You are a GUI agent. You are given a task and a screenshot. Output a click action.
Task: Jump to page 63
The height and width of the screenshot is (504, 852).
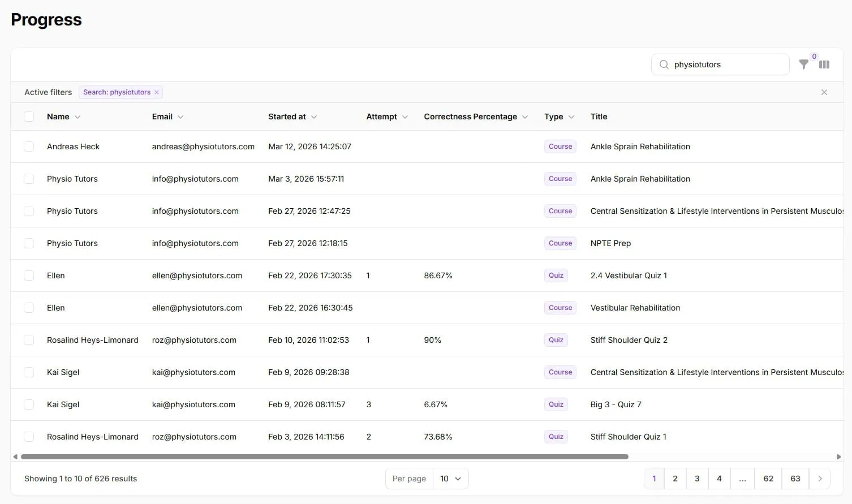pos(795,479)
